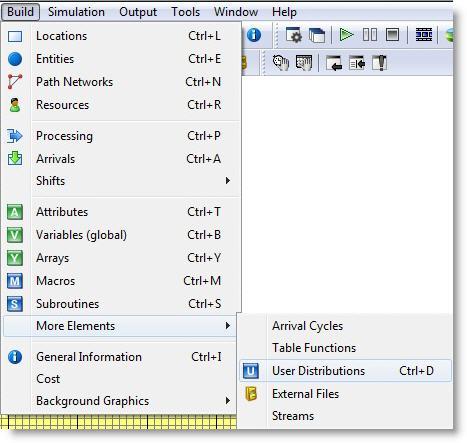Image resolution: width=467 pixels, height=443 pixels.
Task: Click the green Arrivals arrow icon
Action: pos(15,159)
